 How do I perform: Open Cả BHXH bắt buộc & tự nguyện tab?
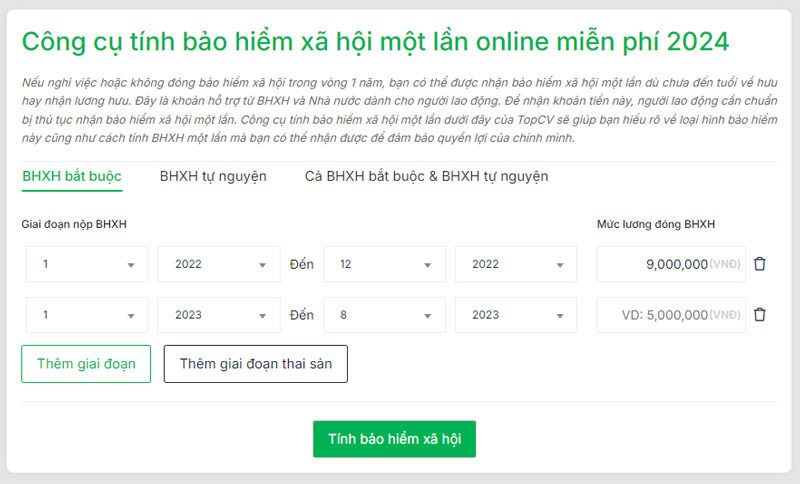[x=427, y=176]
